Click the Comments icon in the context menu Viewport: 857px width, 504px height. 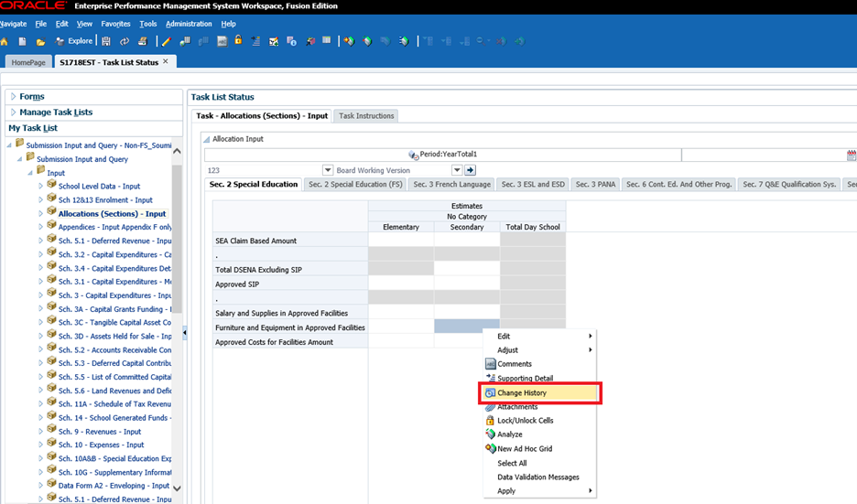(490, 364)
